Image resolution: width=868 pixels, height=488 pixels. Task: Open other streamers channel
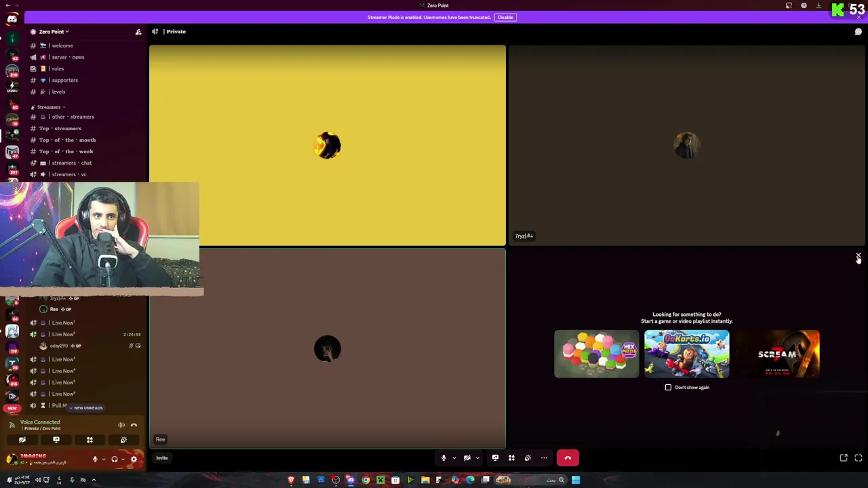point(75,117)
